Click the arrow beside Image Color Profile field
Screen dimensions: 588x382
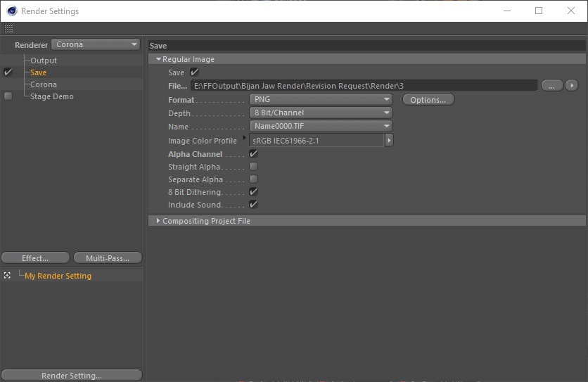[389, 141]
